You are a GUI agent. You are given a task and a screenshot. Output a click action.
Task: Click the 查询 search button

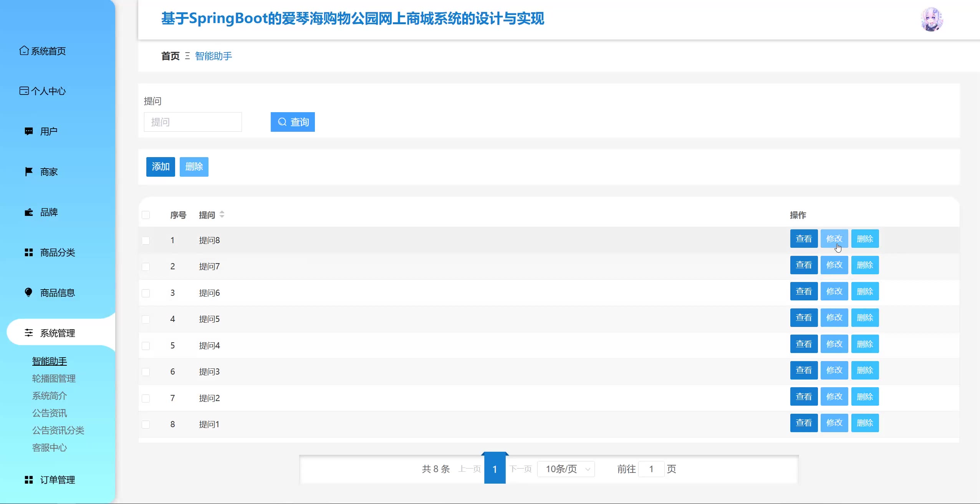click(293, 122)
